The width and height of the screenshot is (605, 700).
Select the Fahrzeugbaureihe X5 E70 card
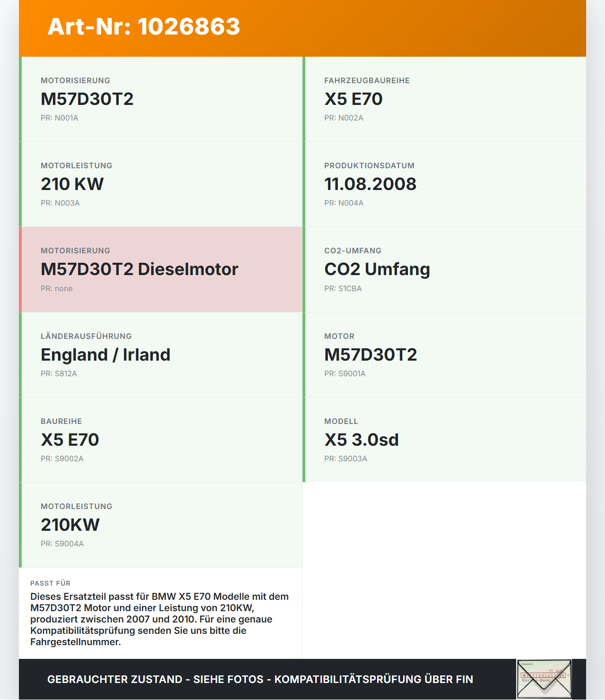pos(444,99)
